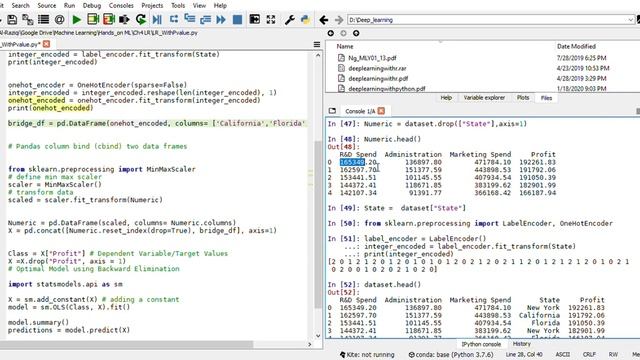Viewport: 640px width, 360px height.
Task: Run the file with the green play icon
Action: click(76, 20)
